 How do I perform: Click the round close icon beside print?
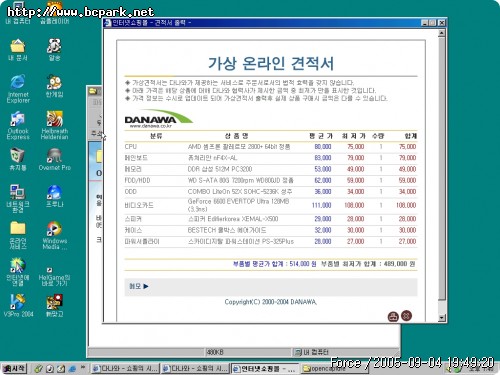406,315
